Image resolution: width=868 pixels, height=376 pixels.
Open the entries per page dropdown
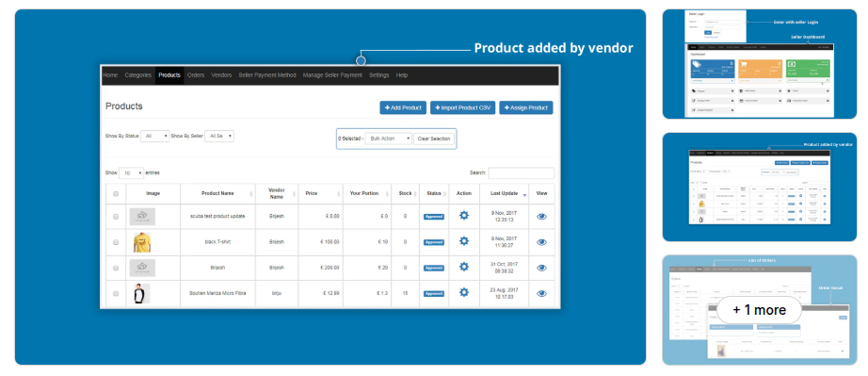tap(131, 172)
